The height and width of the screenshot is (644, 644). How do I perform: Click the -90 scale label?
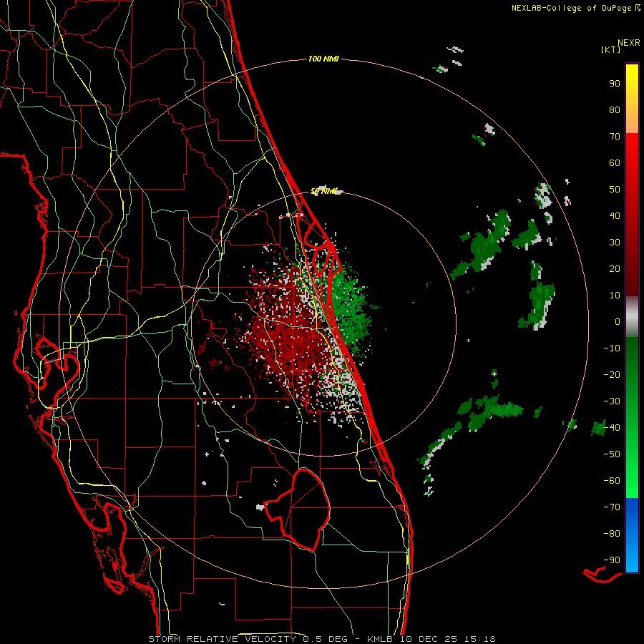612,560
